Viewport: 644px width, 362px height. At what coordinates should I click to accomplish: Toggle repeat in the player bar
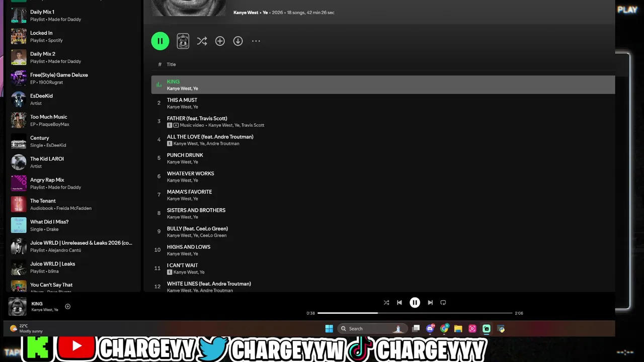click(x=443, y=303)
